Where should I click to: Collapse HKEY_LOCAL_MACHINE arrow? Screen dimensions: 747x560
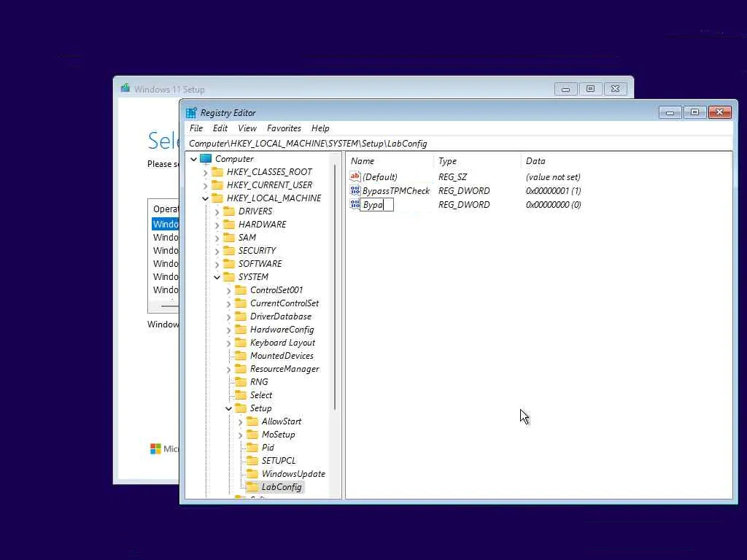[x=205, y=198]
